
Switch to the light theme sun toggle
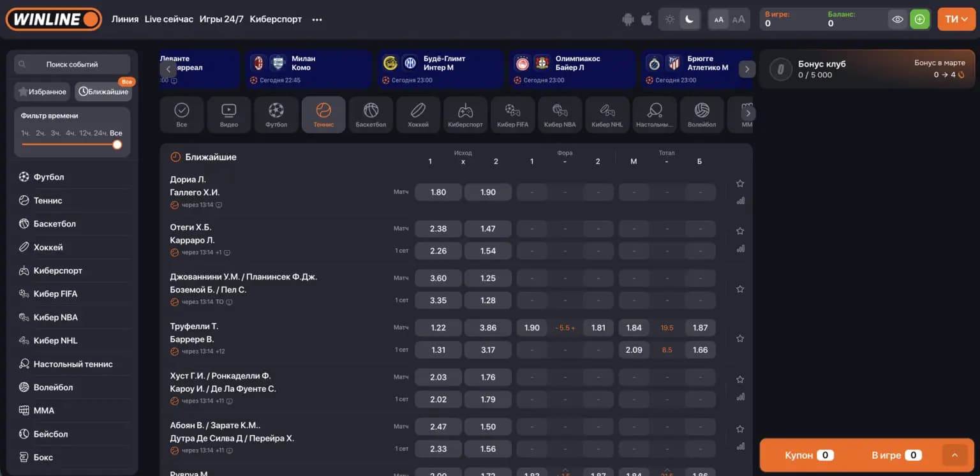coord(670,19)
